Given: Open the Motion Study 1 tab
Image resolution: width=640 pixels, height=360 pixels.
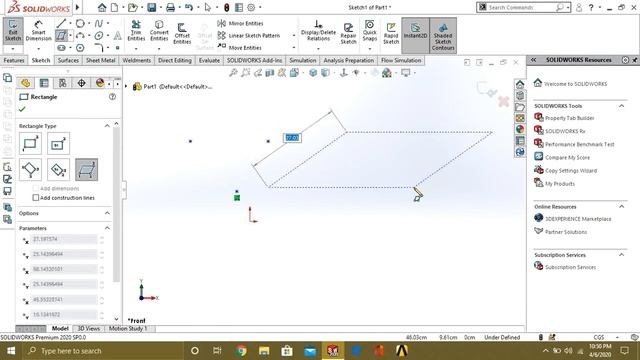Looking at the screenshot, I should 128,329.
